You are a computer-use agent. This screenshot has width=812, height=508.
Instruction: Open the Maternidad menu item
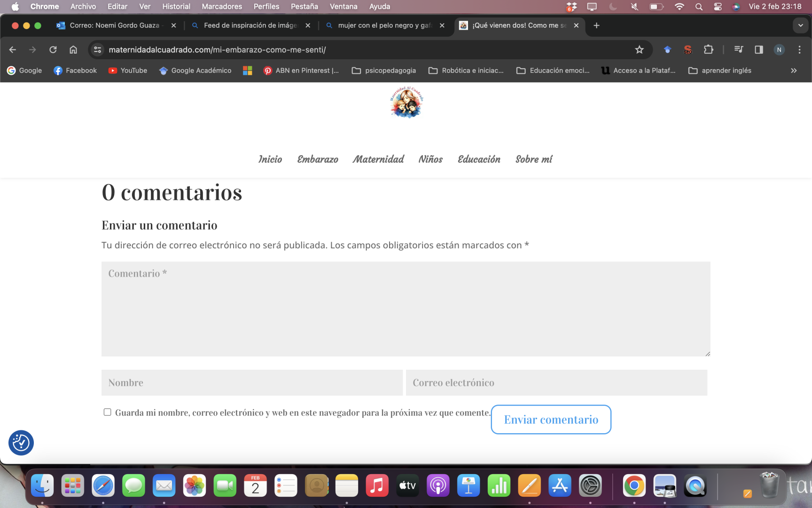378,159
